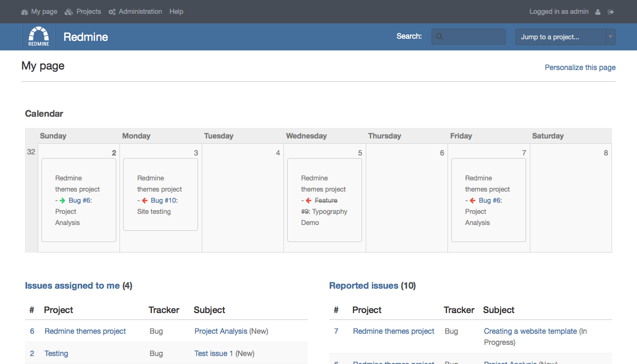The width and height of the screenshot is (637, 364).
Task: Open the Administration menu
Action: (140, 12)
